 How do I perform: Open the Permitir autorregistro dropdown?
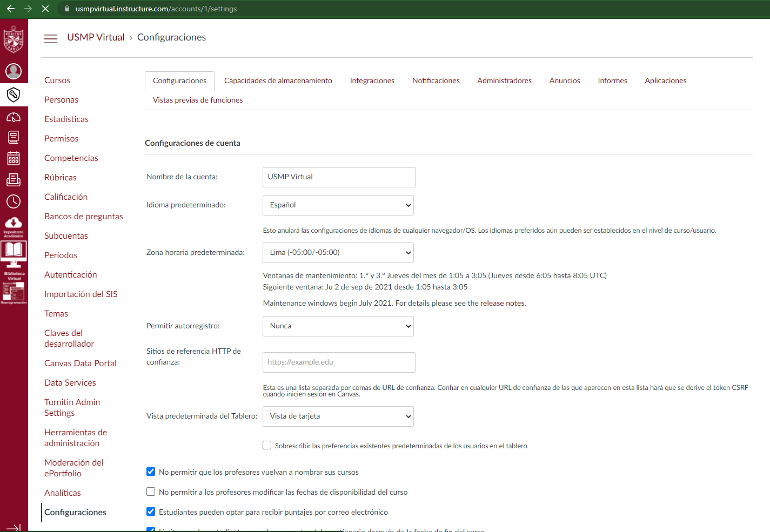pyautogui.click(x=338, y=326)
